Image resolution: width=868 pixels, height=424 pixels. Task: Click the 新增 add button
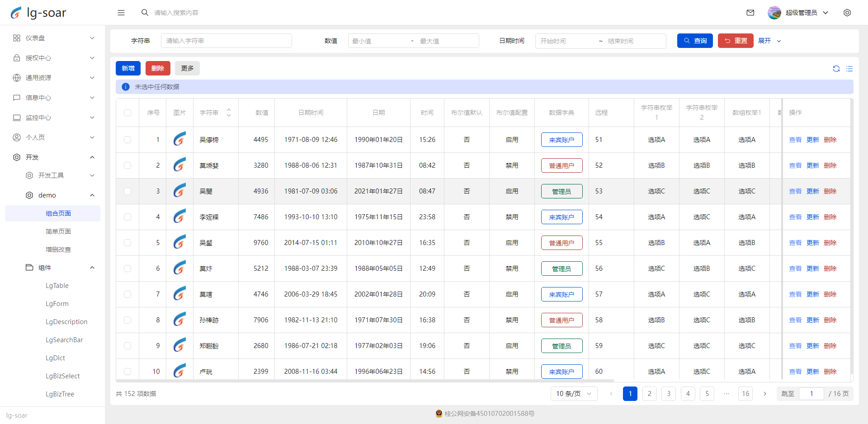(x=128, y=68)
